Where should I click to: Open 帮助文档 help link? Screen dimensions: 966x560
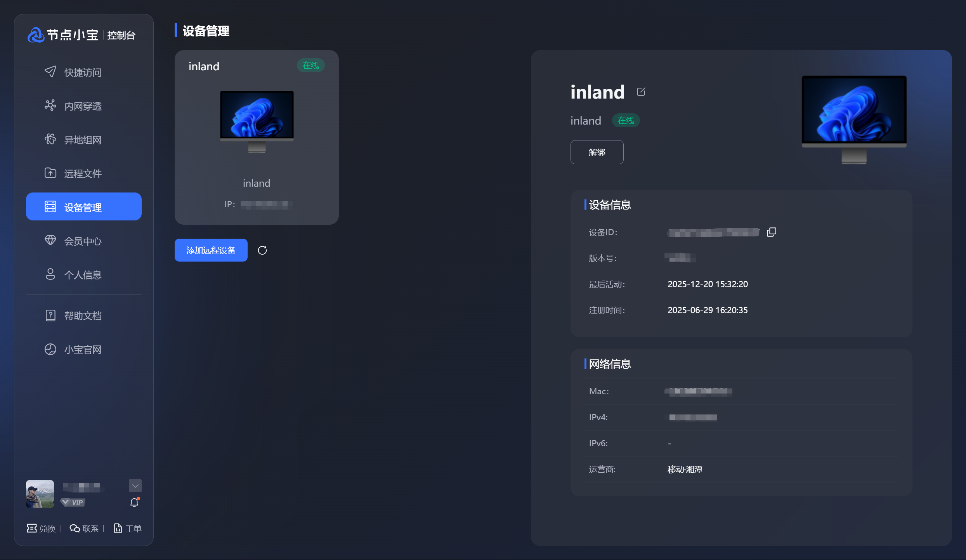coord(83,316)
